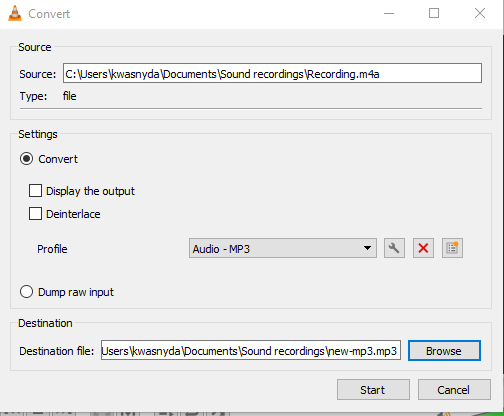The image size is (504, 416).
Task: Start the conversion
Action: 373,389
